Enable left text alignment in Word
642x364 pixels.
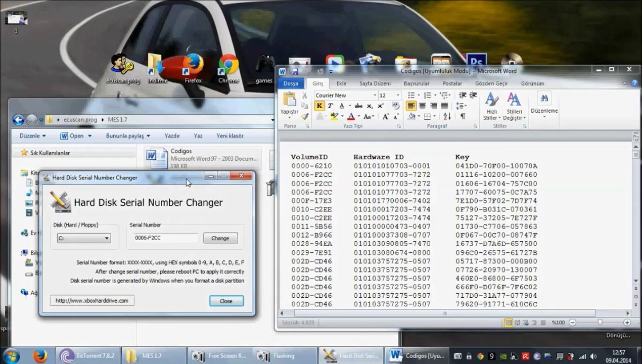[411, 106]
